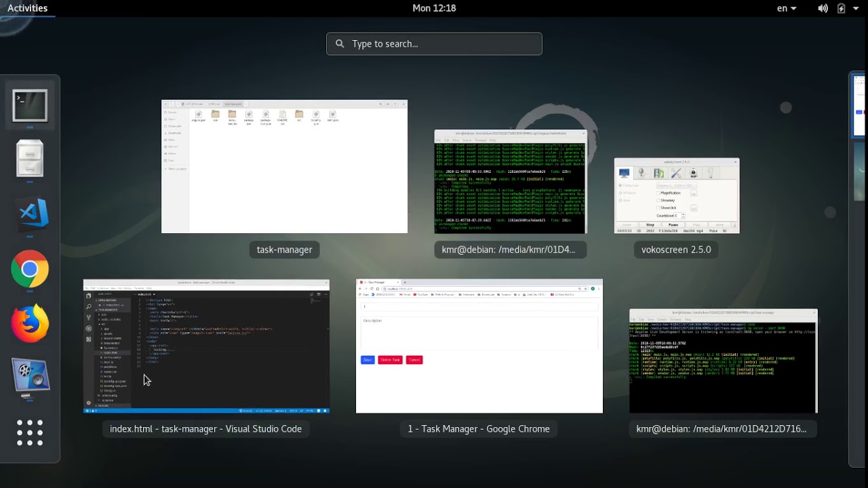Screen dimensions: 868x488
Task: Select terminal thumbnail beside the file browser window
Action: click(x=511, y=182)
